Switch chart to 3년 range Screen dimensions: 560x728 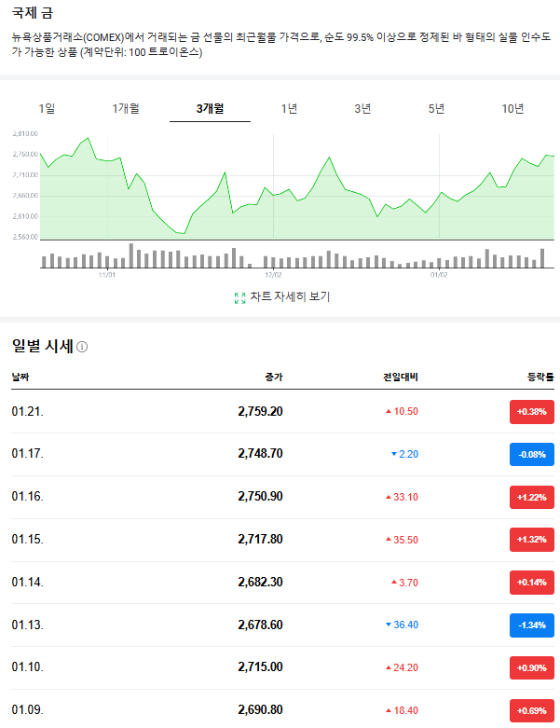point(362,109)
